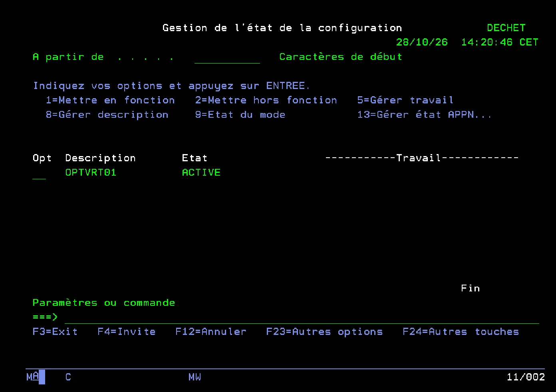
Task: Show more with F23=Autres options
Action: coord(324,332)
